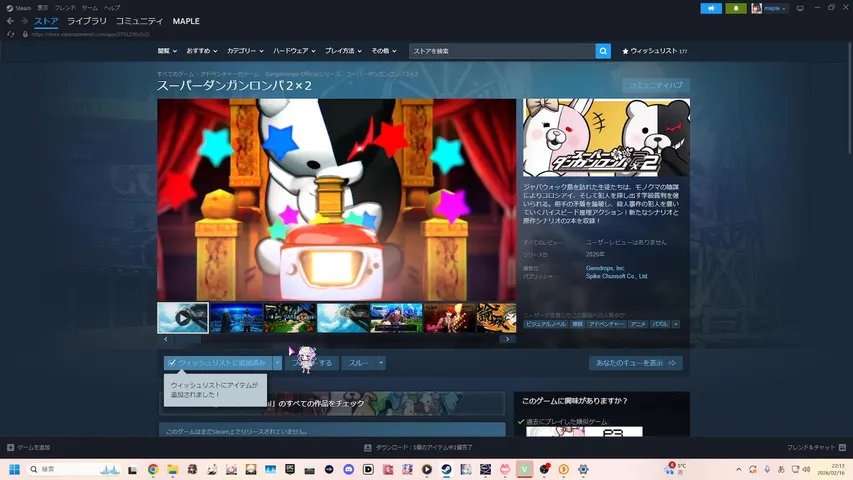Open ゲーム games menu
This screenshot has height=480, width=853.
pos(90,8)
